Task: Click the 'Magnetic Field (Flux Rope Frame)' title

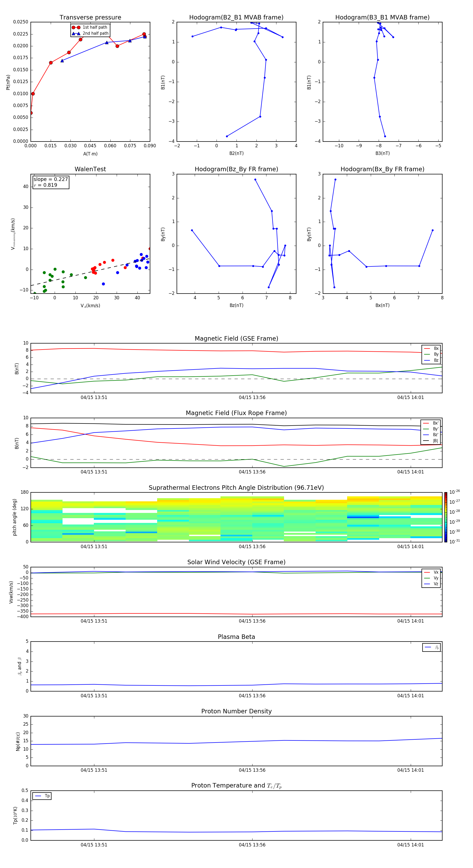Action: (236, 413)
